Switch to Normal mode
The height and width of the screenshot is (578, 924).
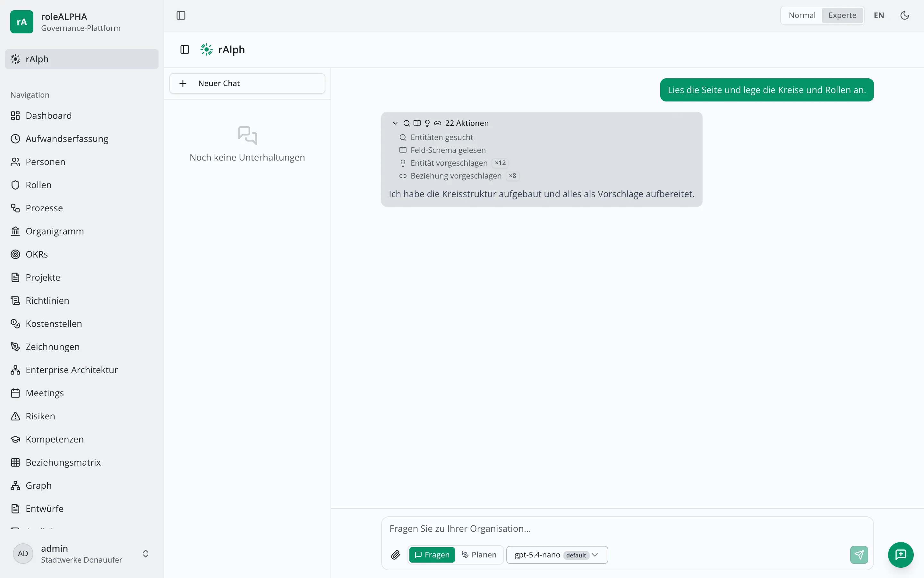(x=802, y=15)
